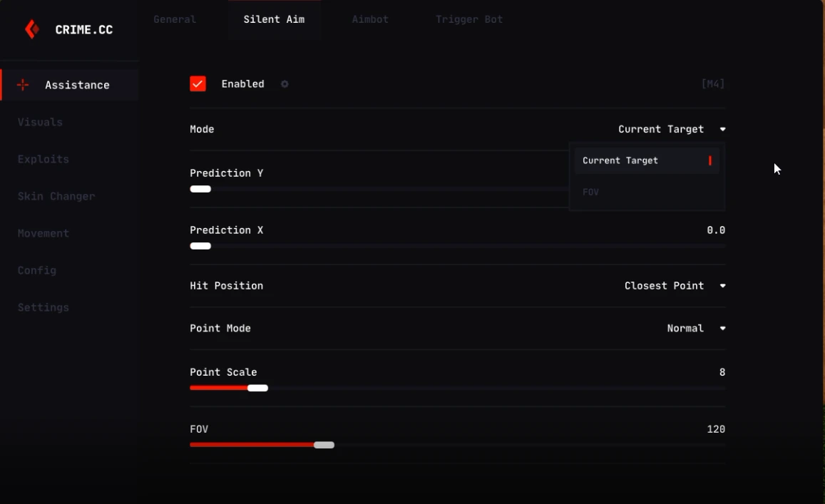
Task: Select the Silent Aim tab
Action: 274,19
